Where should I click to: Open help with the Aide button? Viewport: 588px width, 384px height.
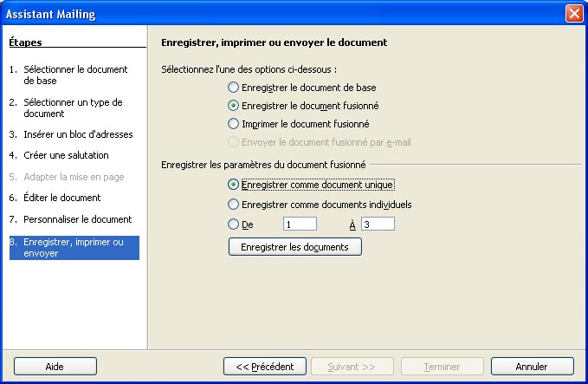(55, 367)
